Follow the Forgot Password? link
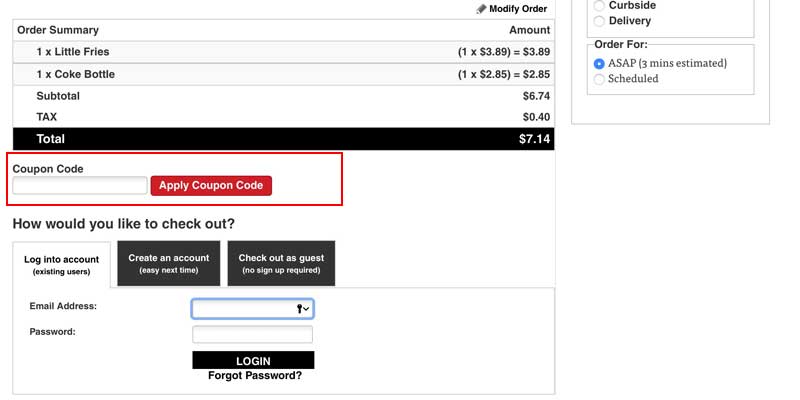 (254, 376)
